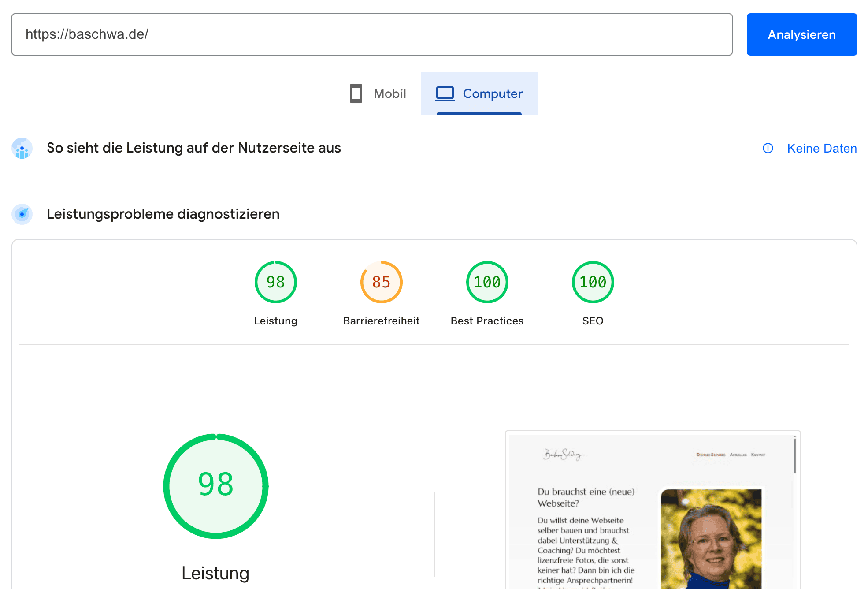Jump to the SEO 100 gauge
The width and height of the screenshot is (868, 589).
593,282
